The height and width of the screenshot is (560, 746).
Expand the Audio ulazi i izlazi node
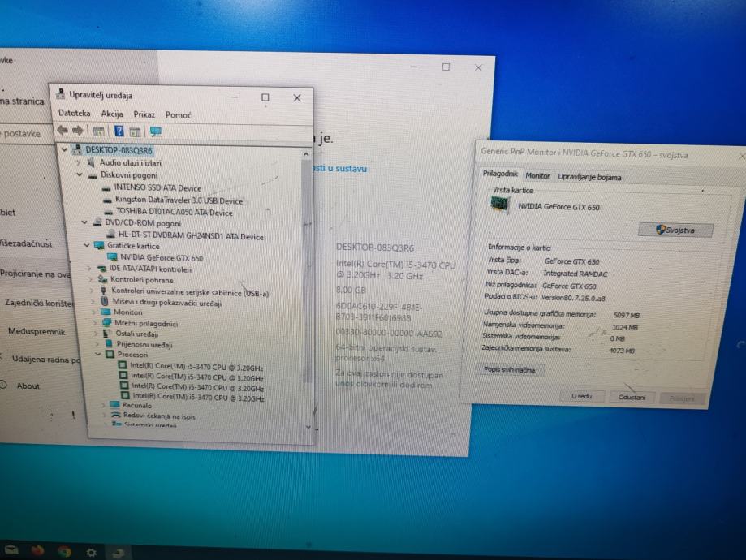79,162
